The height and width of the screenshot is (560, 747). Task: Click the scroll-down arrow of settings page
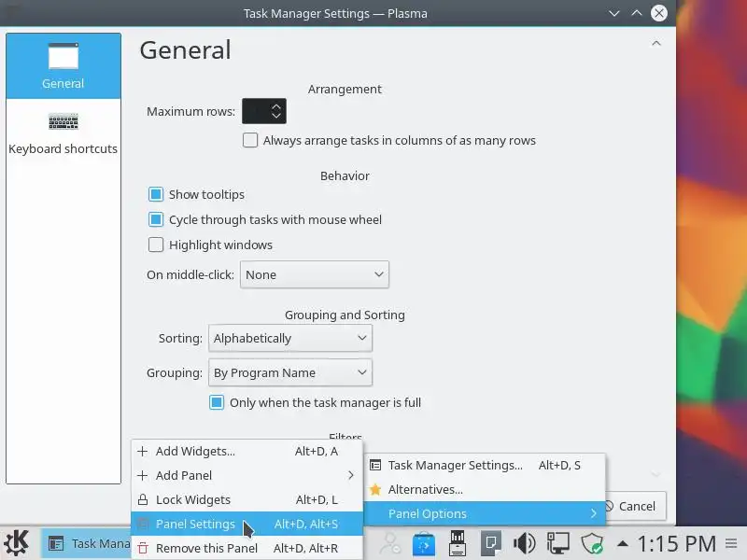pos(656,474)
